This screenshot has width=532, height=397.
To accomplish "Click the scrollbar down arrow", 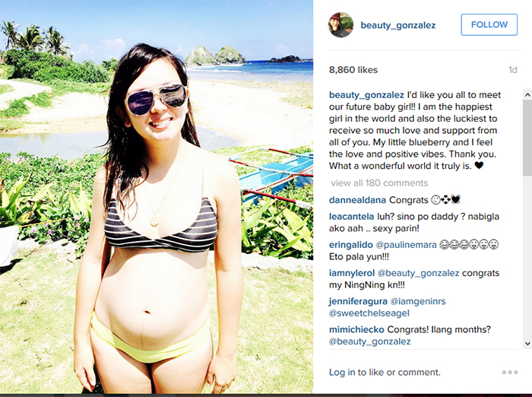I will point(527,343).
